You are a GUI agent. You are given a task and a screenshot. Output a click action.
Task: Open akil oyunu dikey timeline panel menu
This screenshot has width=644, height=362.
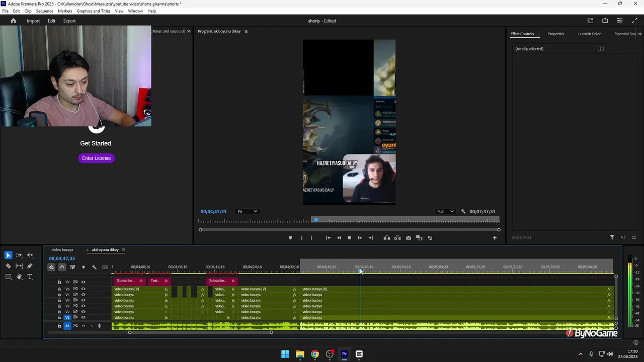(x=123, y=250)
